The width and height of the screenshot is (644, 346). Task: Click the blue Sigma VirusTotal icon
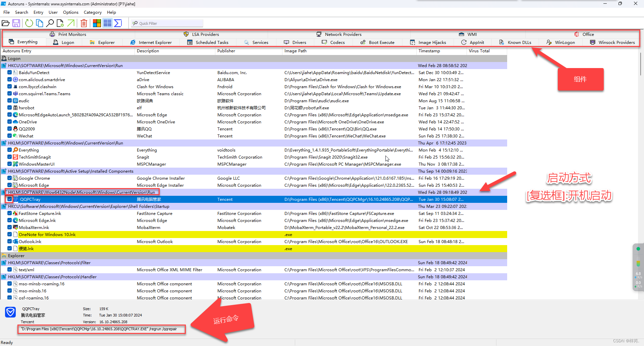point(118,23)
